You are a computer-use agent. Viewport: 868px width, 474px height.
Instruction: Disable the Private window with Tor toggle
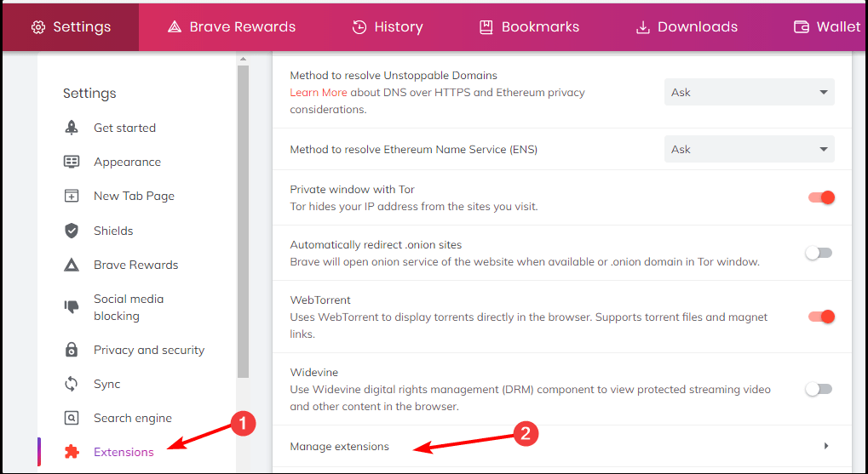(821, 197)
